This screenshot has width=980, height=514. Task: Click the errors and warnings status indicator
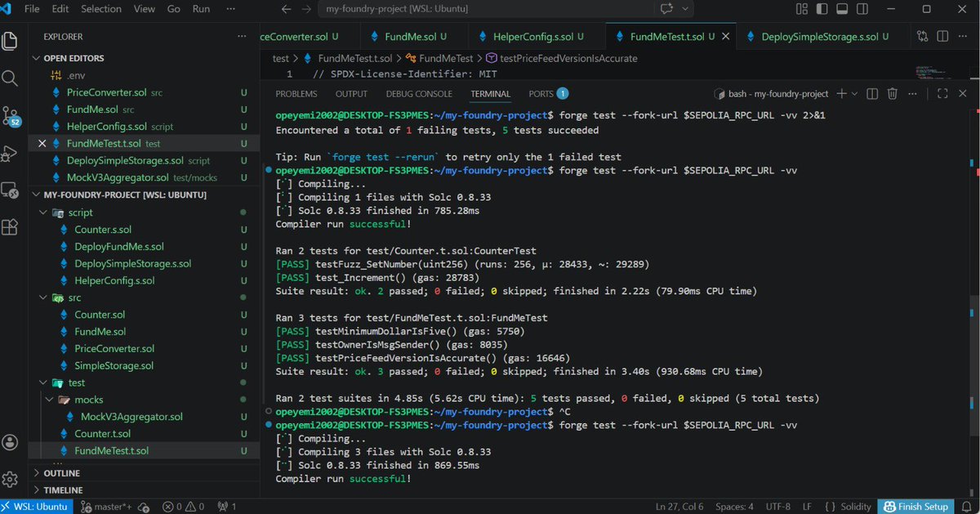(183, 507)
